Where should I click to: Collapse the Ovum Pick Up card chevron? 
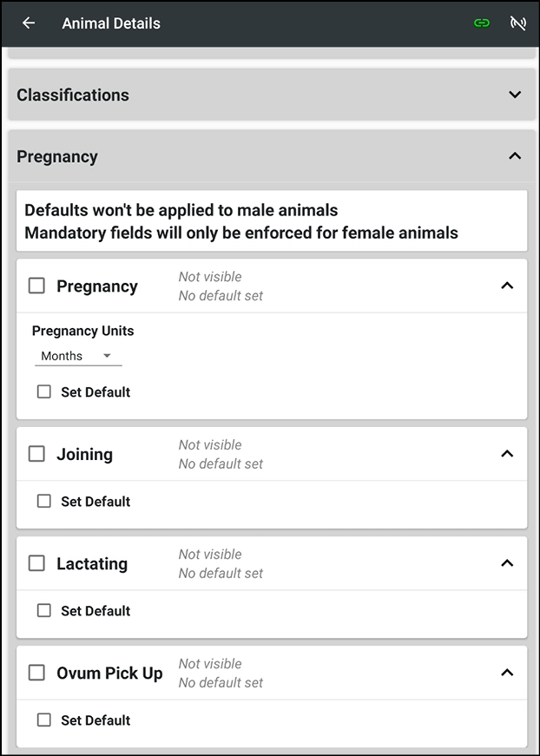tap(507, 672)
